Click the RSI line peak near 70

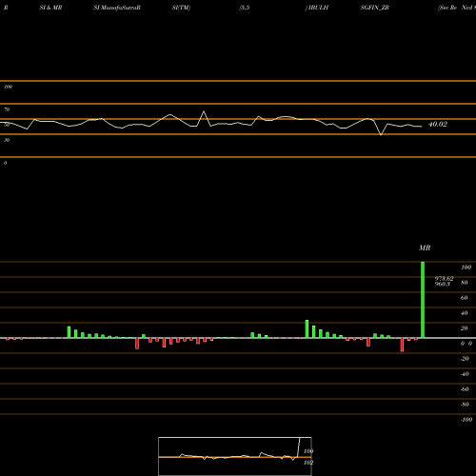point(204,111)
